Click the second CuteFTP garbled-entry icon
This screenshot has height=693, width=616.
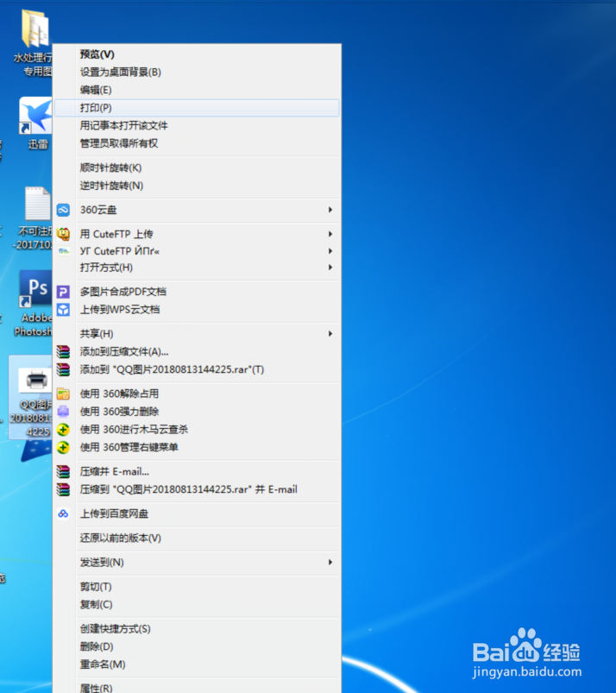click(64, 251)
